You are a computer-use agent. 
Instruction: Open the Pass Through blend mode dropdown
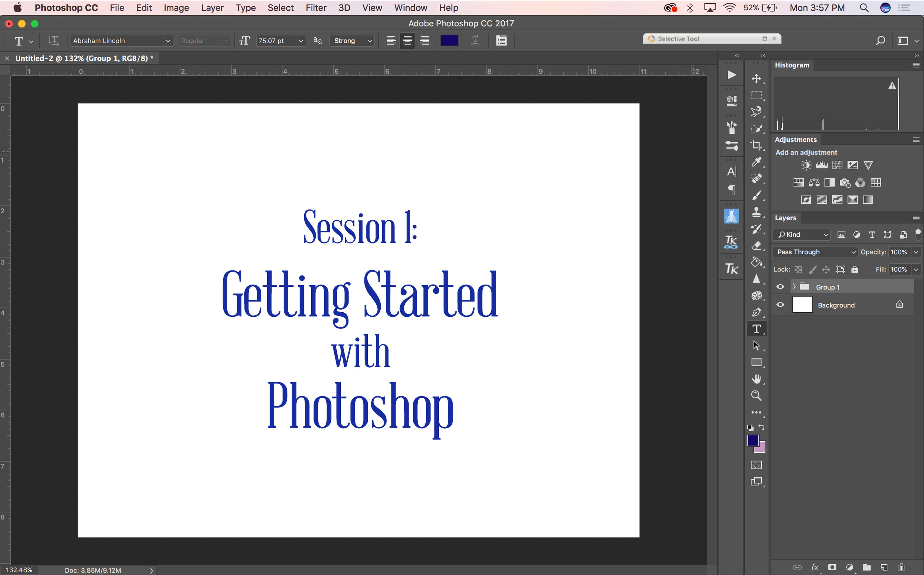[815, 252]
